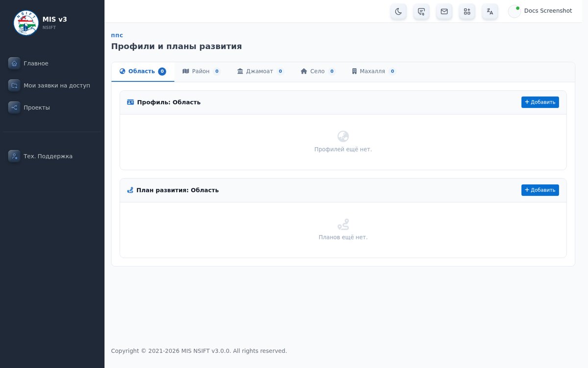Click the route icon beside План развития: Область
This screenshot has height=368, width=588.
[x=130, y=190]
